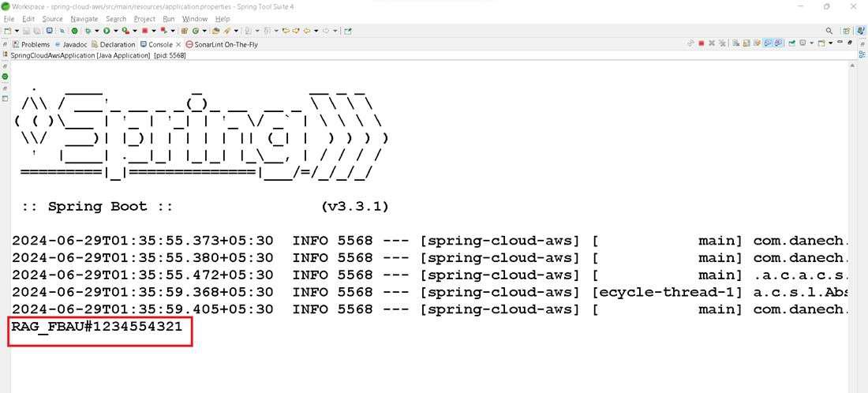Switch to the Java perspective icon
Viewport: 868px width, 393px height.
tap(862, 31)
